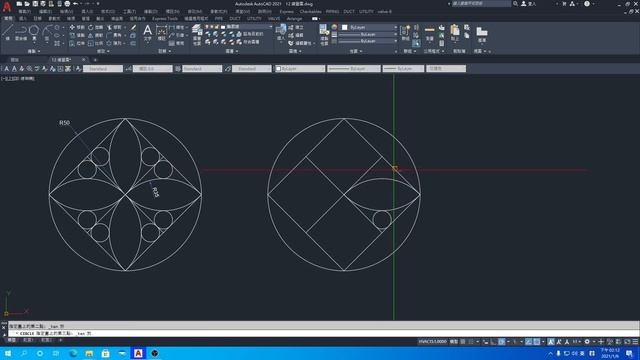
Task: Open the layer name dropdown in ribbon
Action: 247,27
